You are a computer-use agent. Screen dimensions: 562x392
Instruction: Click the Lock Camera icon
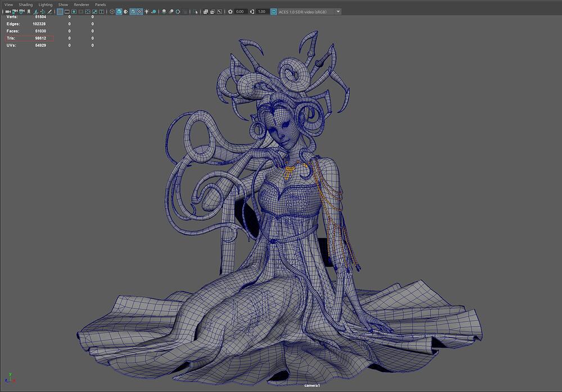pyautogui.click(x=15, y=11)
